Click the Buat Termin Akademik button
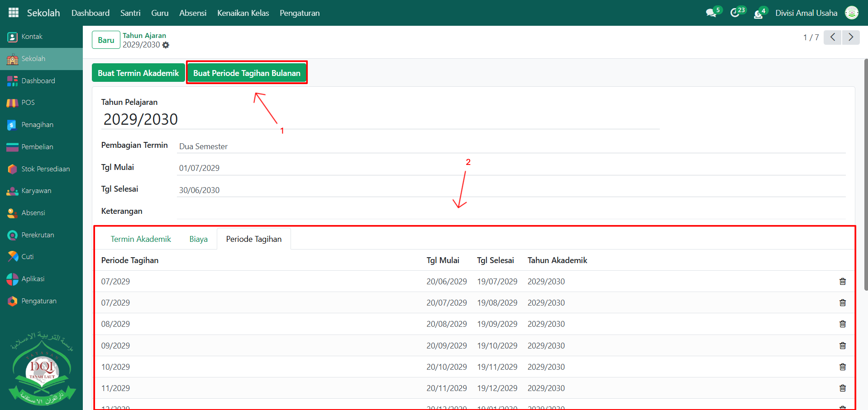 (x=138, y=73)
